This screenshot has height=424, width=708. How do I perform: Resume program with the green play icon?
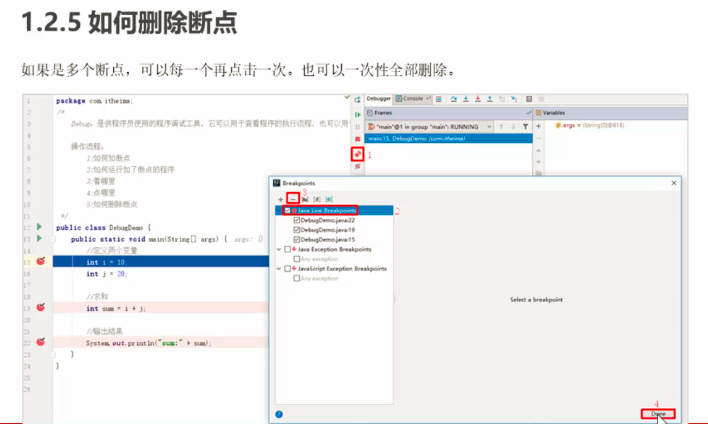[357, 115]
